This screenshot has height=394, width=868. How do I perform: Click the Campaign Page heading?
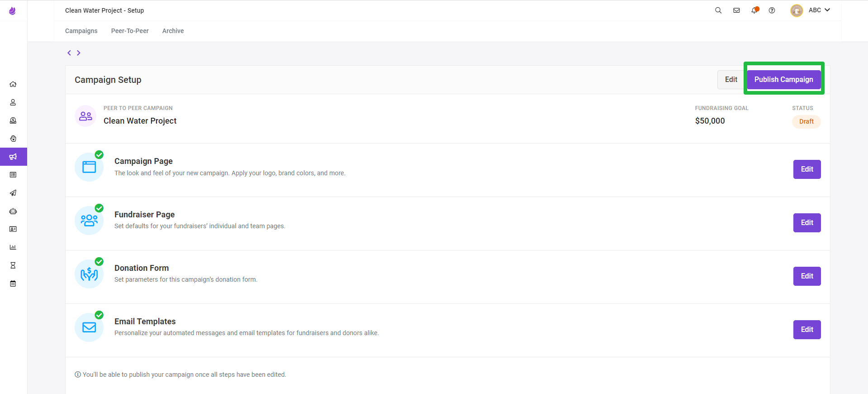pos(143,161)
